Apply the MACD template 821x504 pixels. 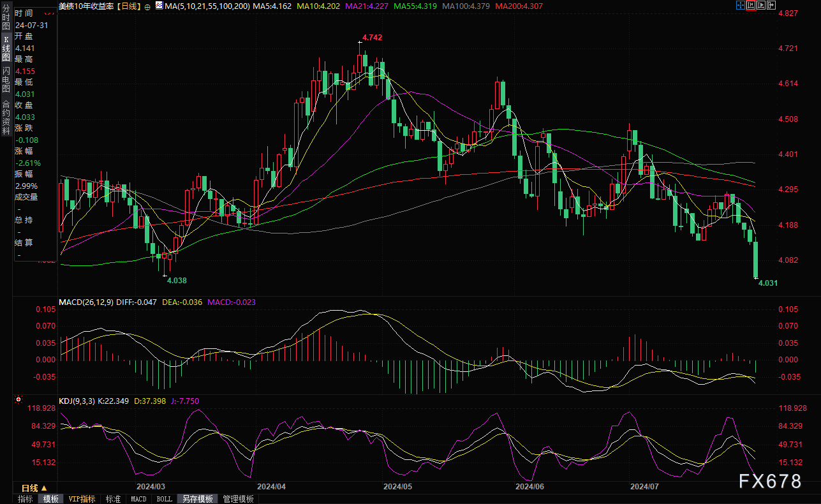(x=138, y=499)
